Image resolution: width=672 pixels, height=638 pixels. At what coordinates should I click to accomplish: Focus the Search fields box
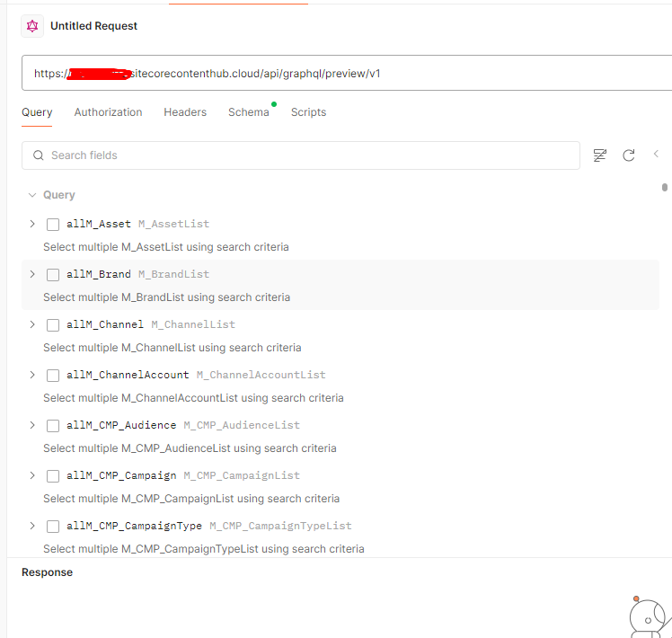[x=301, y=155]
